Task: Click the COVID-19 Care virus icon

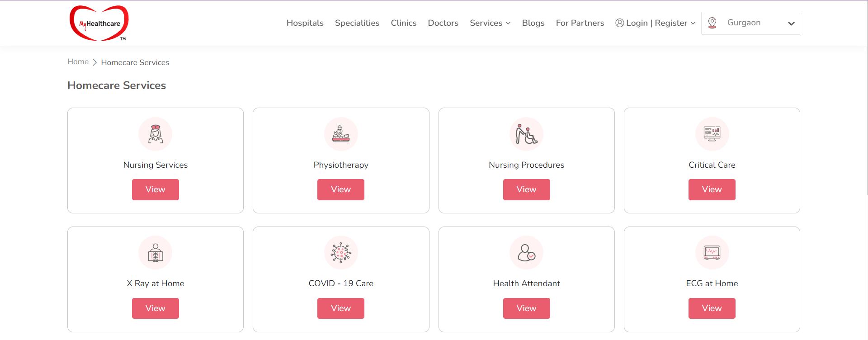Action: tap(341, 253)
